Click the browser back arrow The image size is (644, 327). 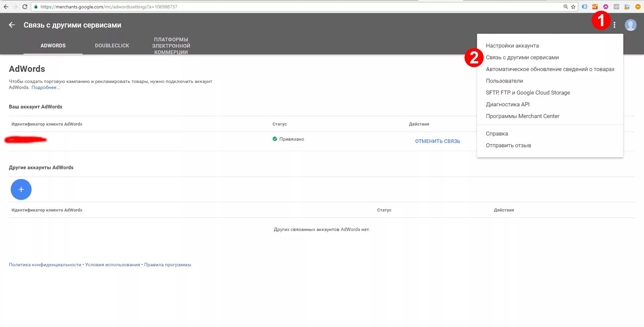coord(6,7)
